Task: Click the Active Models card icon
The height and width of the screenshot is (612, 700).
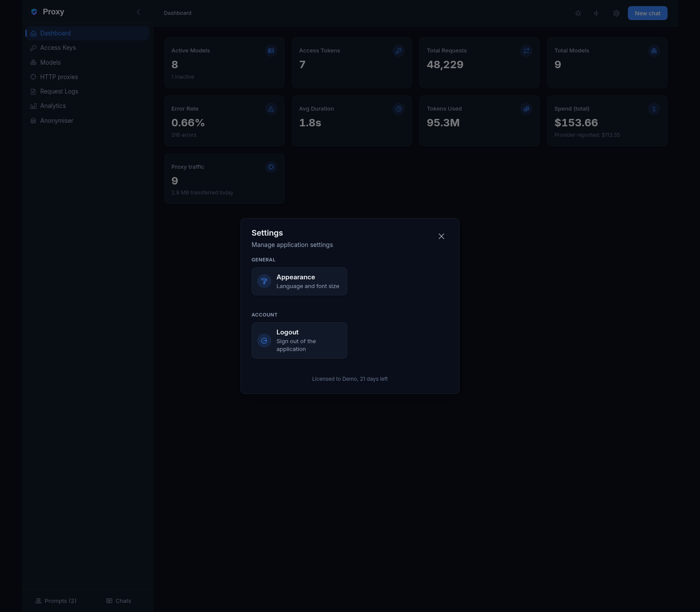Action: click(271, 51)
